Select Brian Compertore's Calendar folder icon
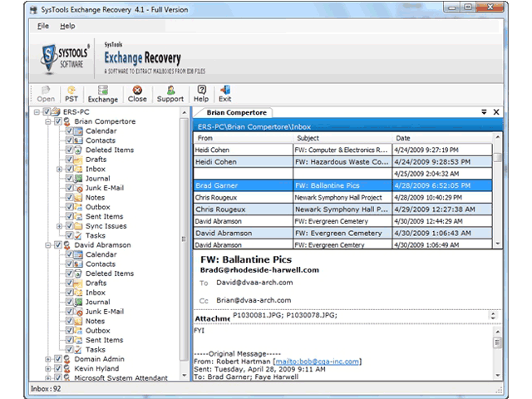This screenshot has height=399, width=532. (78, 131)
